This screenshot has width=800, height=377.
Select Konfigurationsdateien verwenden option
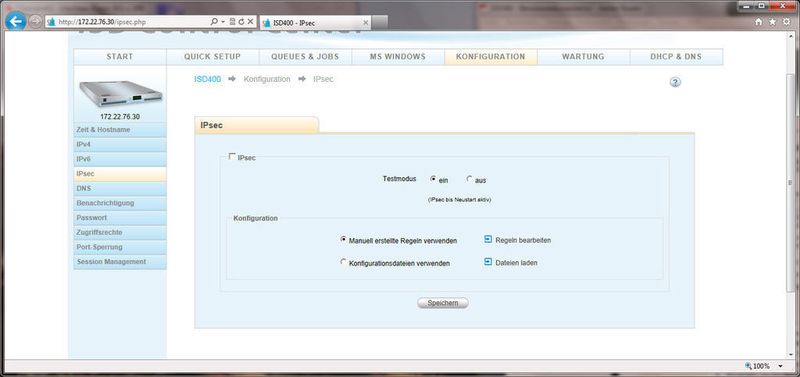click(x=343, y=262)
